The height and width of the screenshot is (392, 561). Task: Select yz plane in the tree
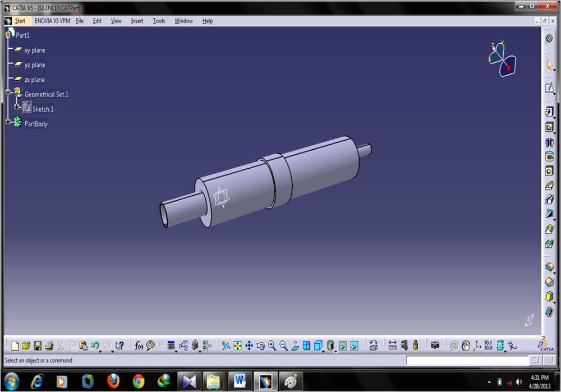coord(34,64)
